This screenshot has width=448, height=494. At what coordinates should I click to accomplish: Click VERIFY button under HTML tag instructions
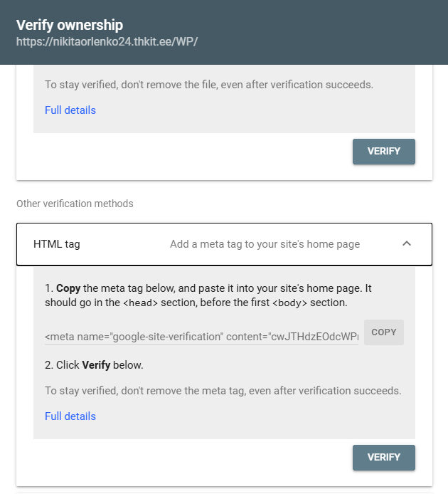(383, 457)
